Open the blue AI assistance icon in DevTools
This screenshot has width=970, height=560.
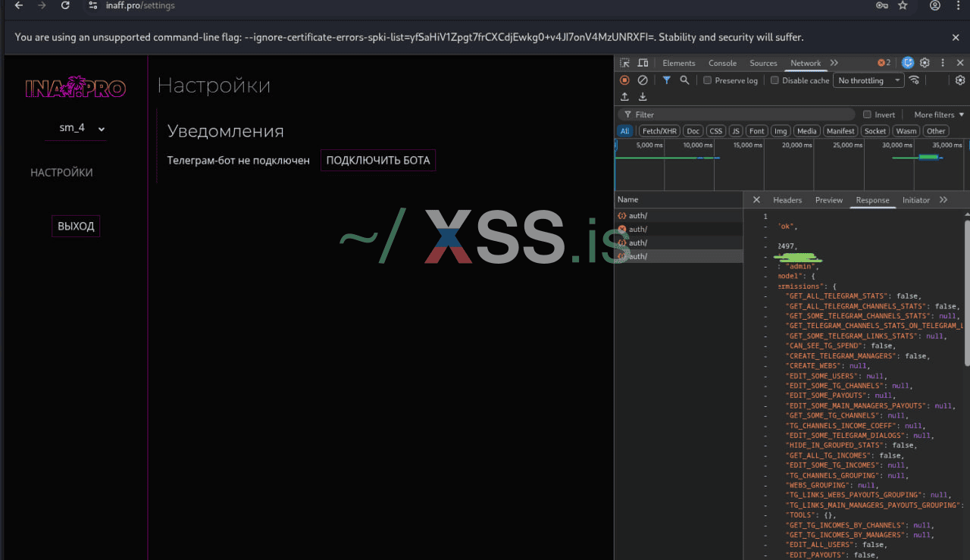click(908, 63)
